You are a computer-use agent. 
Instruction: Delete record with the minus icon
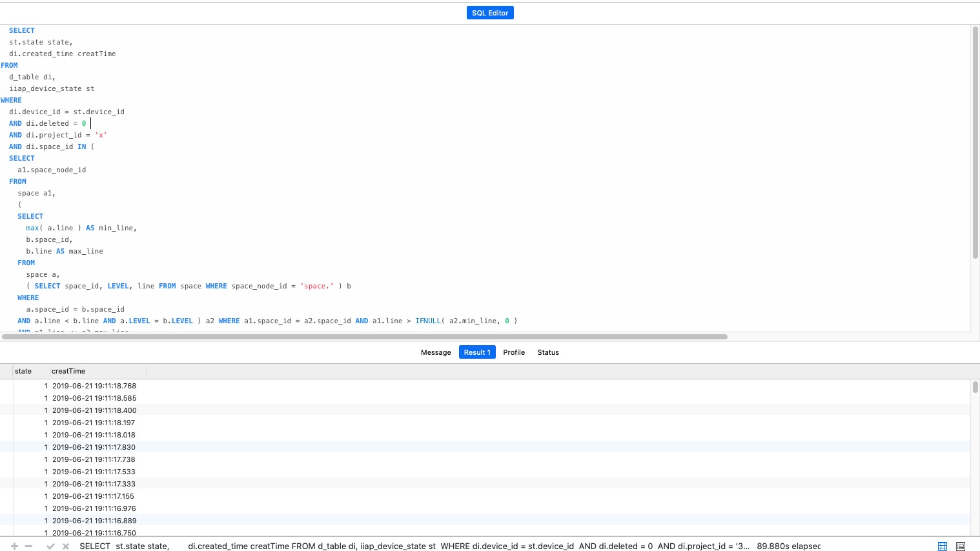pos(29,546)
